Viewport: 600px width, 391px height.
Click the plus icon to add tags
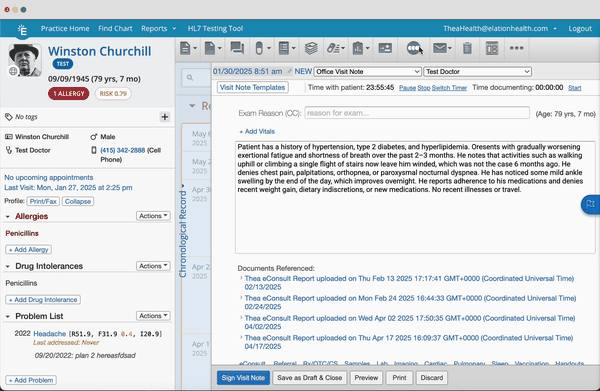(165, 117)
